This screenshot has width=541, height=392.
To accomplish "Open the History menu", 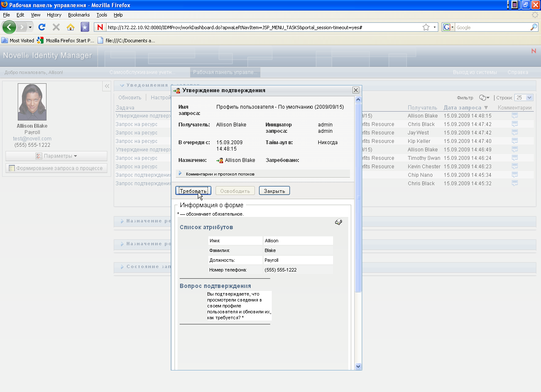I will [x=54, y=15].
